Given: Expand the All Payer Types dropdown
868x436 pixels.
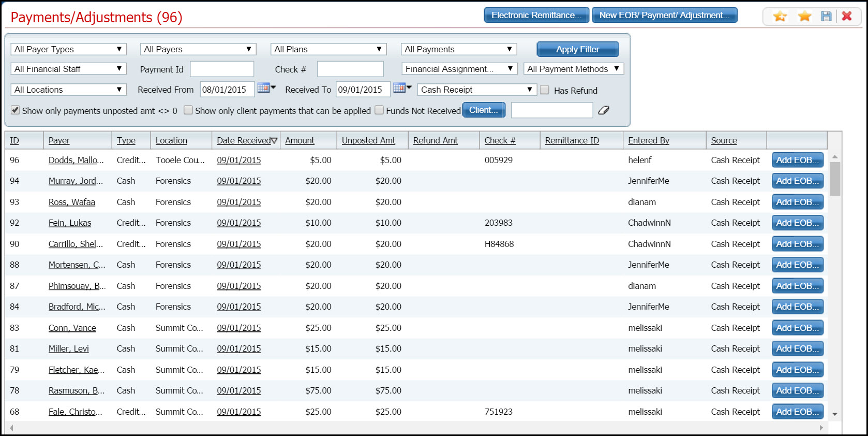Looking at the screenshot, I should tap(68, 49).
